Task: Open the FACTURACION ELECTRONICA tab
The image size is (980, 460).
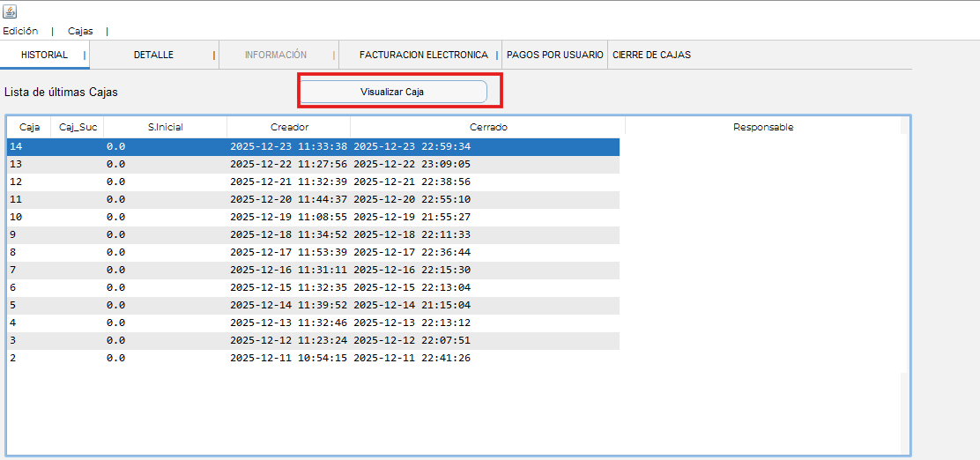Action: 423,55
